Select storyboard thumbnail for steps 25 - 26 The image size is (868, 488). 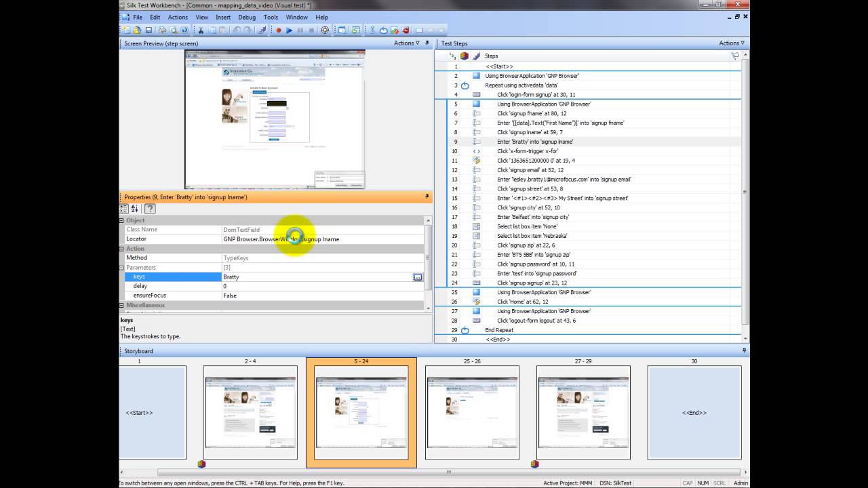(x=472, y=412)
